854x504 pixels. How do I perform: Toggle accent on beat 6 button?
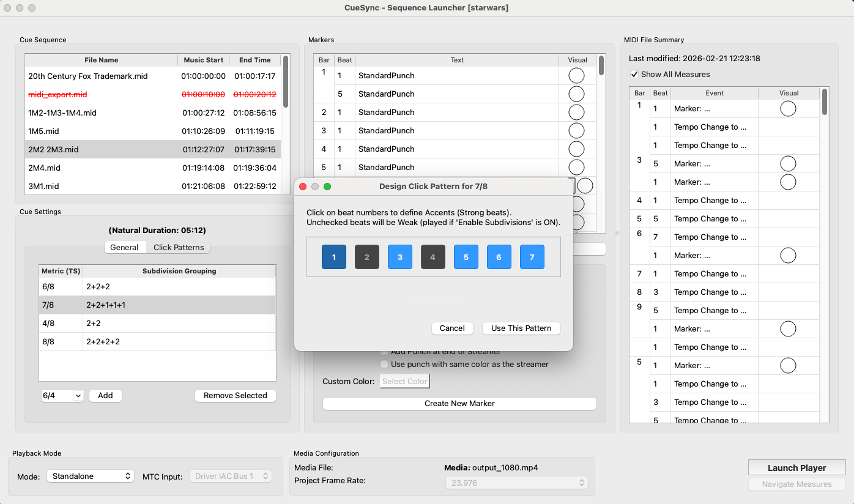pyautogui.click(x=499, y=257)
